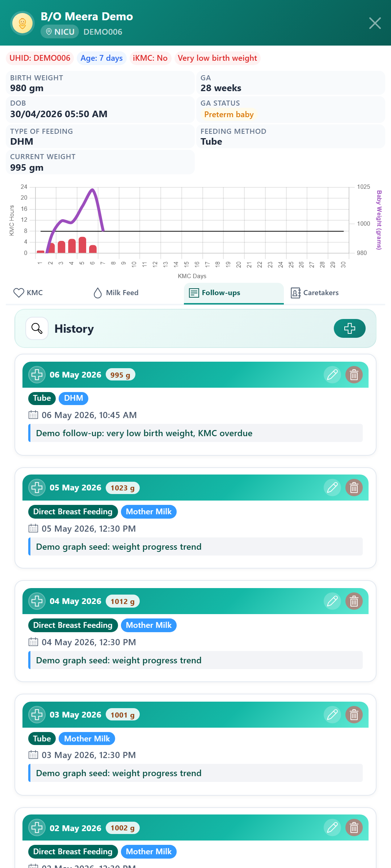Click the purple weight curve peak on chart
391x868 pixels.
[x=93, y=190]
